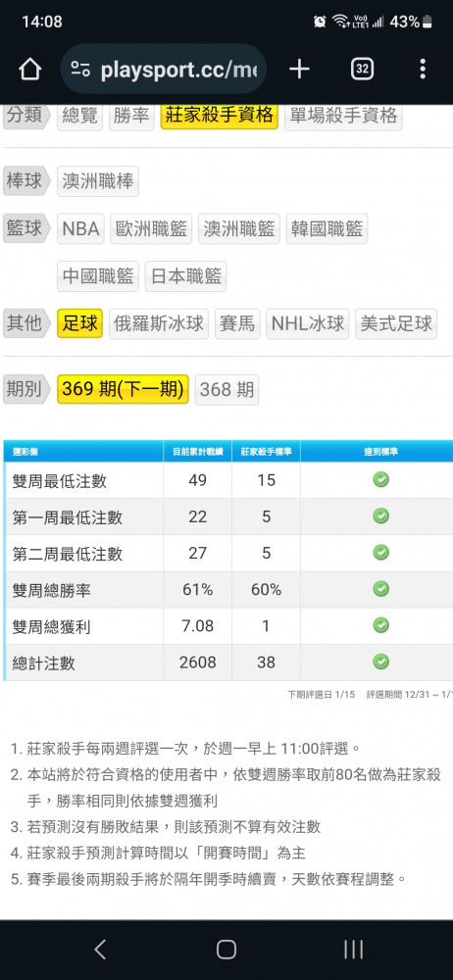Viewport: 453px width, 980px height.
Task: Tap the 2608 total bets value
Action: [198, 661]
